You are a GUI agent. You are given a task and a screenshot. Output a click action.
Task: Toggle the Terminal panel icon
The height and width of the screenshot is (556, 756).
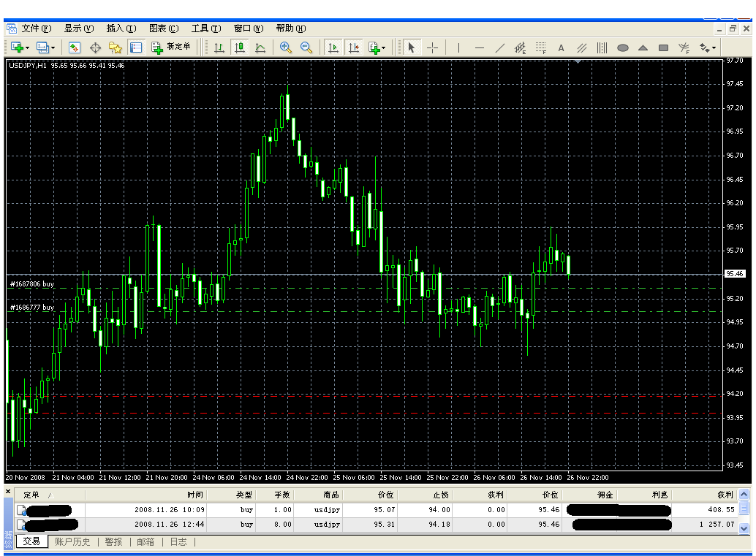tap(136, 47)
